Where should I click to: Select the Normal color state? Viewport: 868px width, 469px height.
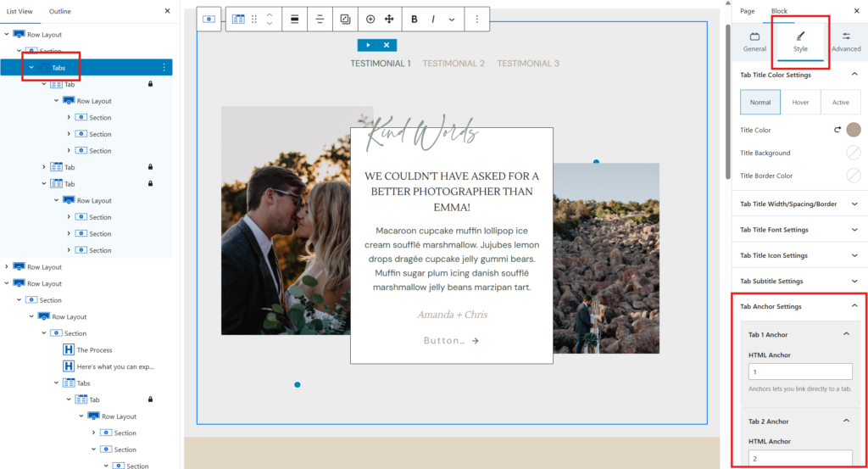point(760,103)
